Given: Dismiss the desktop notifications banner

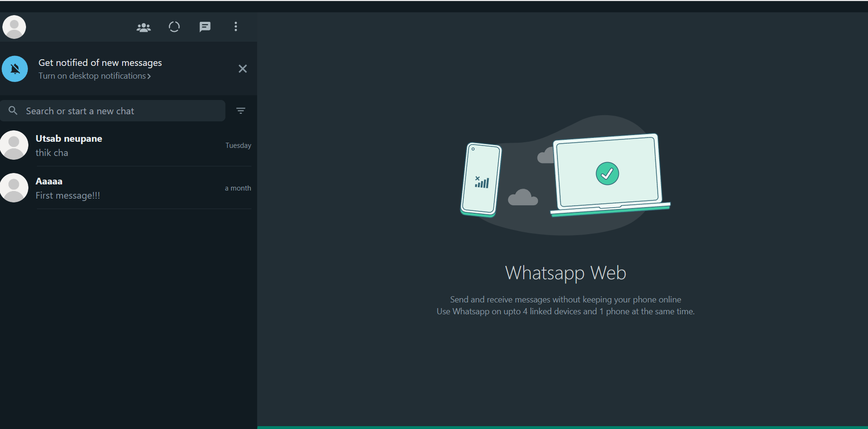Looking at the screenshot, I should (242, 69).
